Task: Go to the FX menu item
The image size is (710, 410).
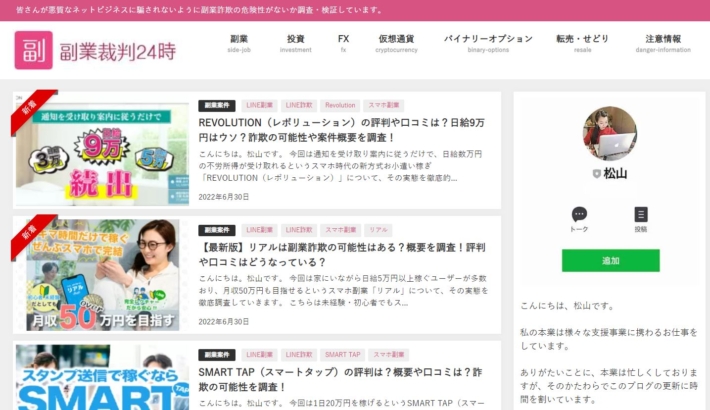Action: pyautogui.click(x=343, y=43)
